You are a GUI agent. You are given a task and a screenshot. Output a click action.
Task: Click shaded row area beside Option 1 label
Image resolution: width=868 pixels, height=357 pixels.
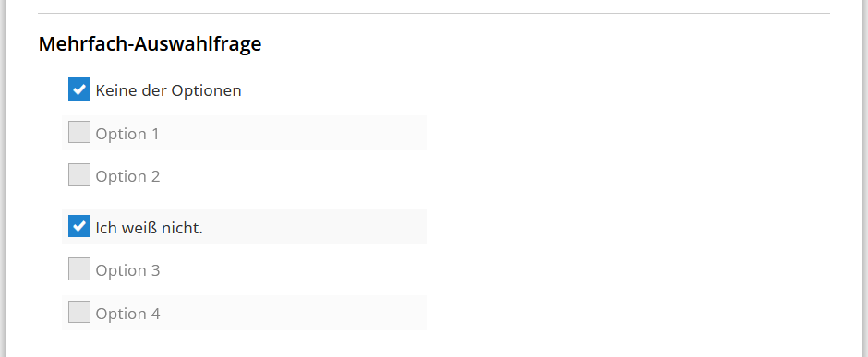click(294, 133)
